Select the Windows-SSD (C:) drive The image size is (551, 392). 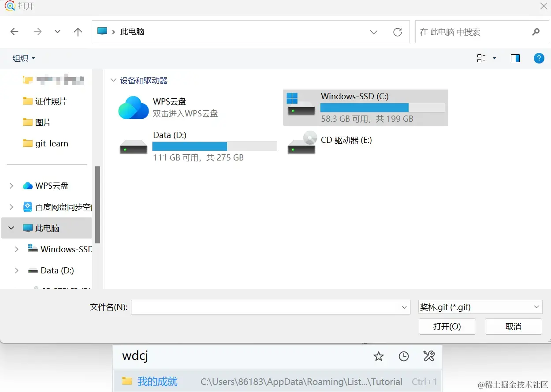pyautogui.click(x=365, y=108)
